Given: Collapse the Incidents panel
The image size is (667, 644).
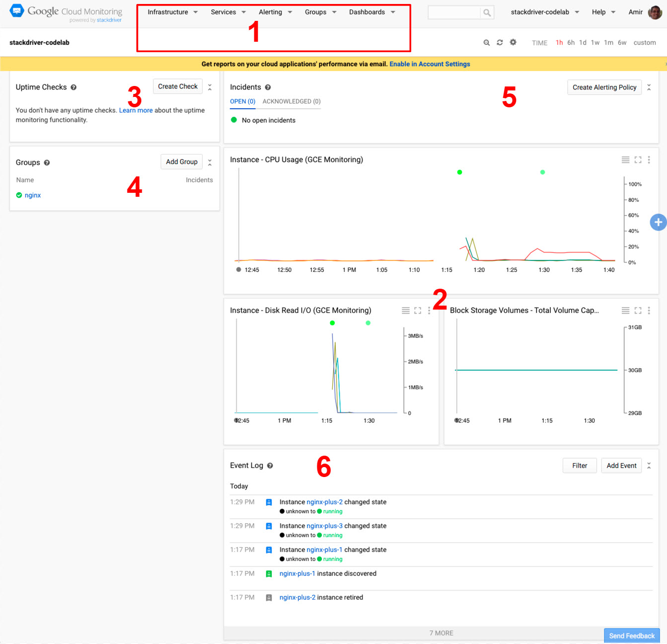Looking at the screenshot, I should (x=649, y=87).
